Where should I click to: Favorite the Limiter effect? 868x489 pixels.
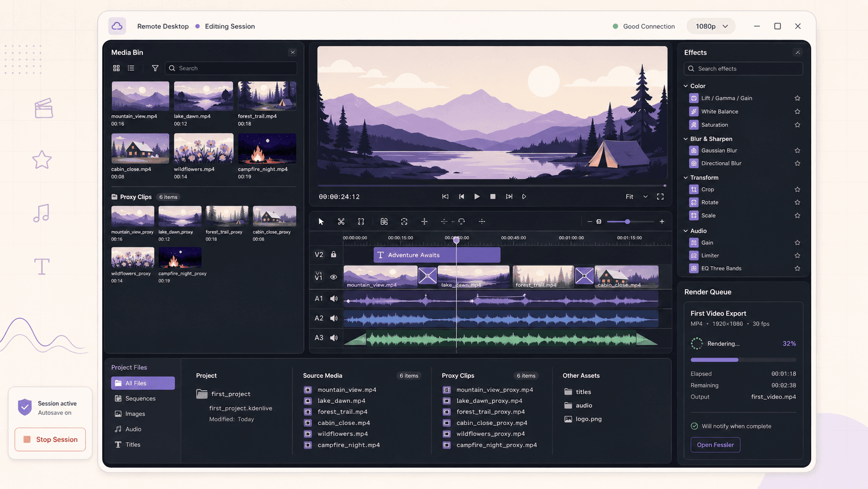click(x=797, y=256)
